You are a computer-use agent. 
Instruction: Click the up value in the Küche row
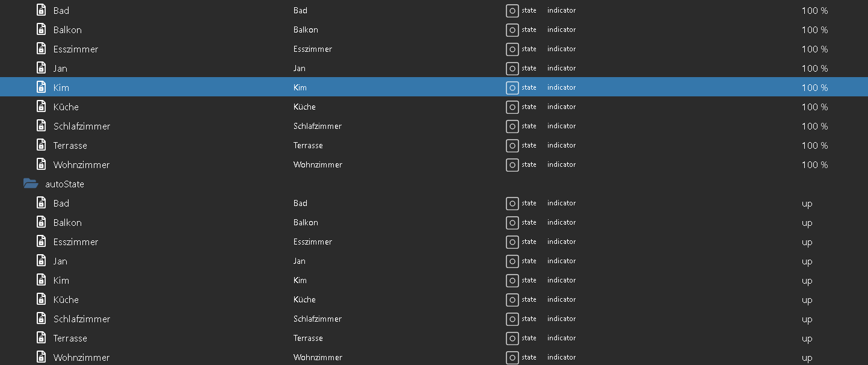[x=807, y=299]
